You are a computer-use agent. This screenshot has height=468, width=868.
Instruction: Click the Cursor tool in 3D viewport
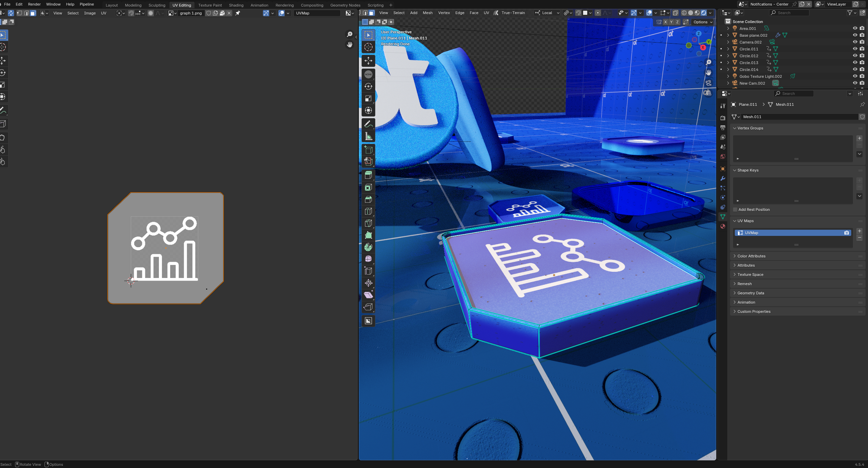pyautogui.click(x=368, y=47)
